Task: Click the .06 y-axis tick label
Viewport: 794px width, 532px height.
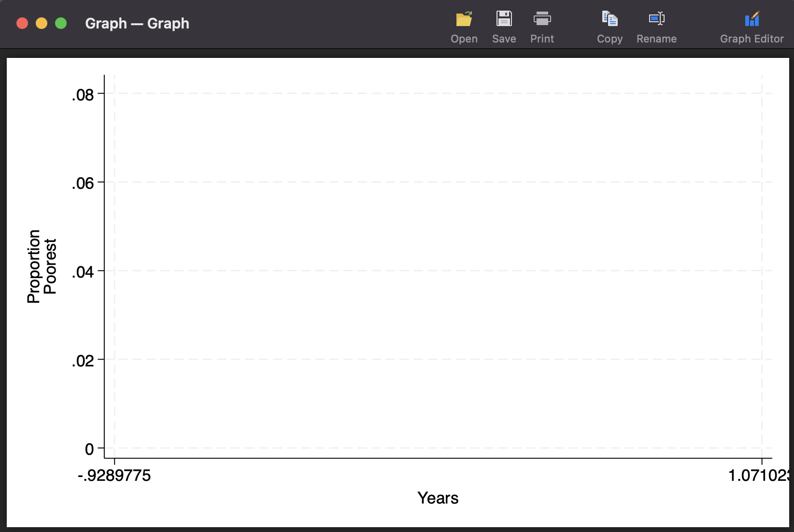Action: point(83,183)
